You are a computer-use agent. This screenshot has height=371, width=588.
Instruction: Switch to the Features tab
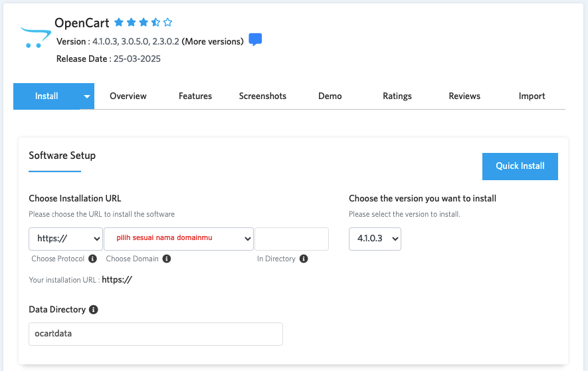195,96
